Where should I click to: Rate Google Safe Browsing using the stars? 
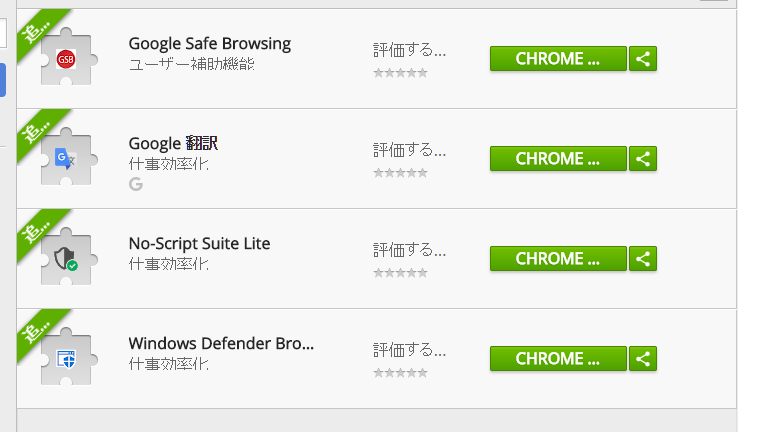[x=400, y=73]
